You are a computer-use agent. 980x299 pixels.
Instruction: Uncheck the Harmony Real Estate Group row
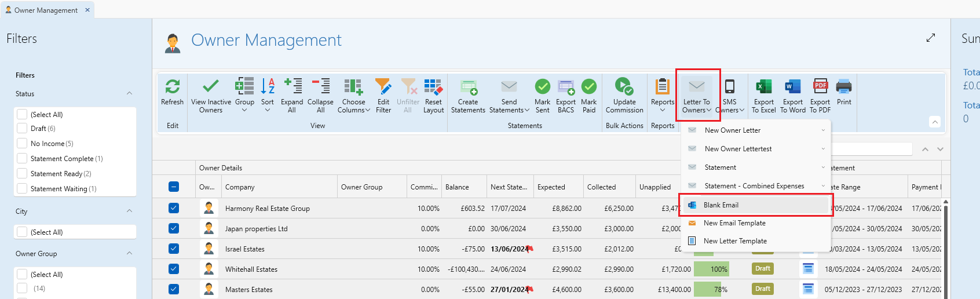(x=174, y=208)
